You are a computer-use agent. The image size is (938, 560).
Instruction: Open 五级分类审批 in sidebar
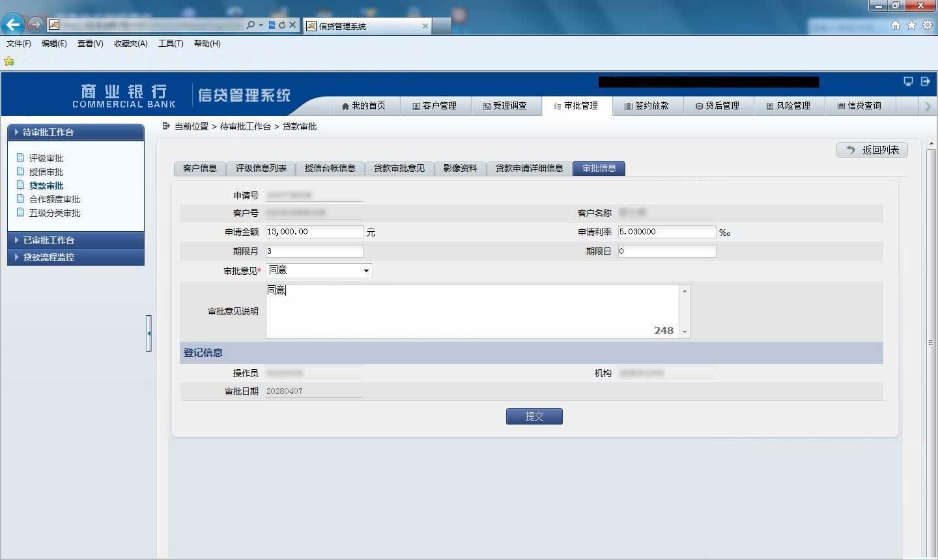54,213
